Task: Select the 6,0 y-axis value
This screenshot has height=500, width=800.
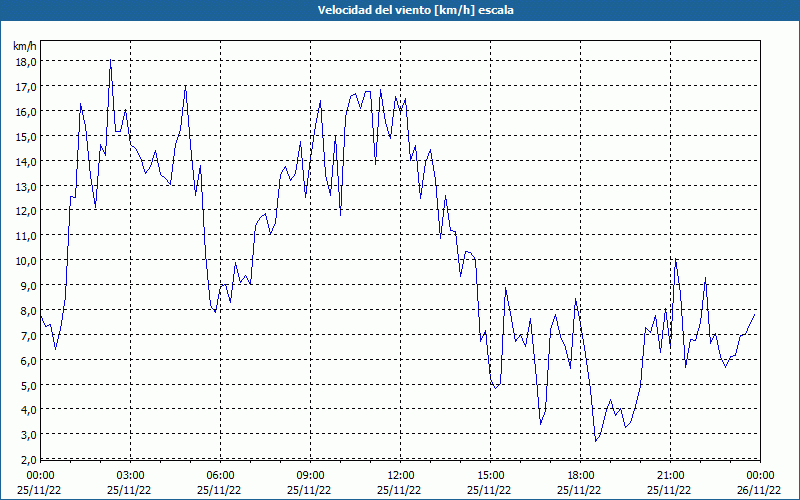Action: pos(29,361)
